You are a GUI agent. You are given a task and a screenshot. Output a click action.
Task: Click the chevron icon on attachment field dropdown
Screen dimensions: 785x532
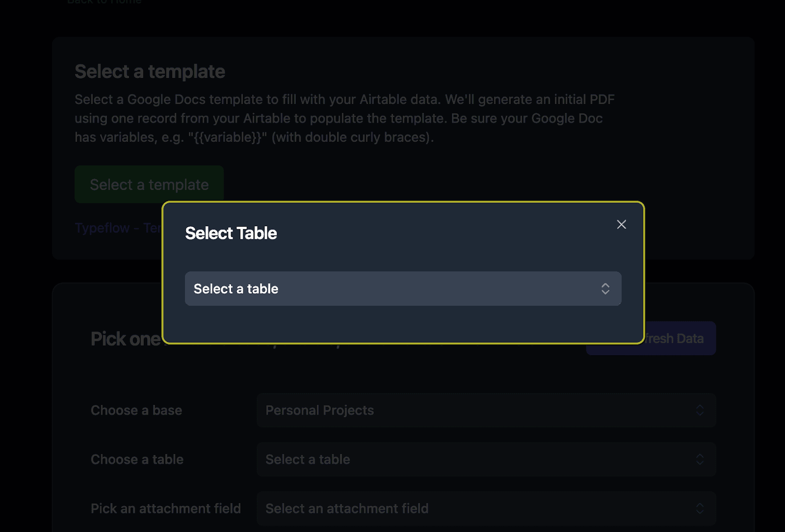click(700, 508)
